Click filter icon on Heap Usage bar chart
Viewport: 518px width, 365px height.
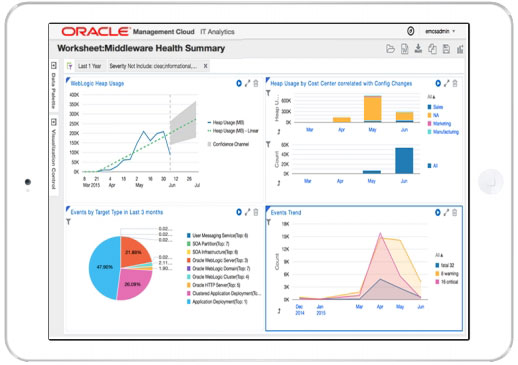click(268, 93)
